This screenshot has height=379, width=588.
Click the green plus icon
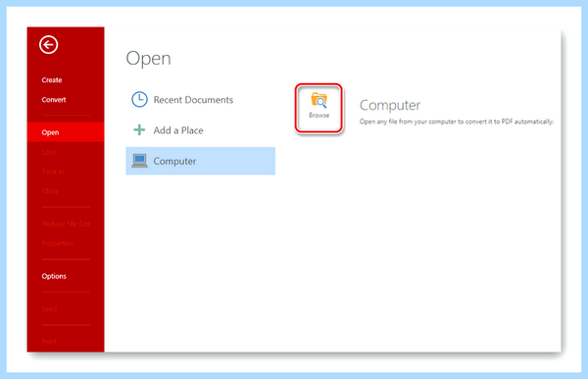(139, 129)
